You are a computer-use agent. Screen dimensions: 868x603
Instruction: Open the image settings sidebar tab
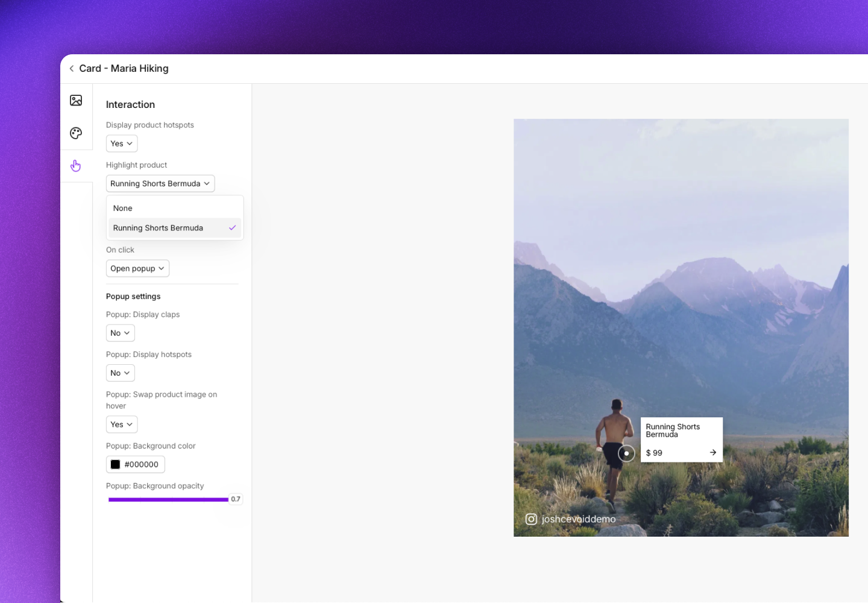(76, 100)
